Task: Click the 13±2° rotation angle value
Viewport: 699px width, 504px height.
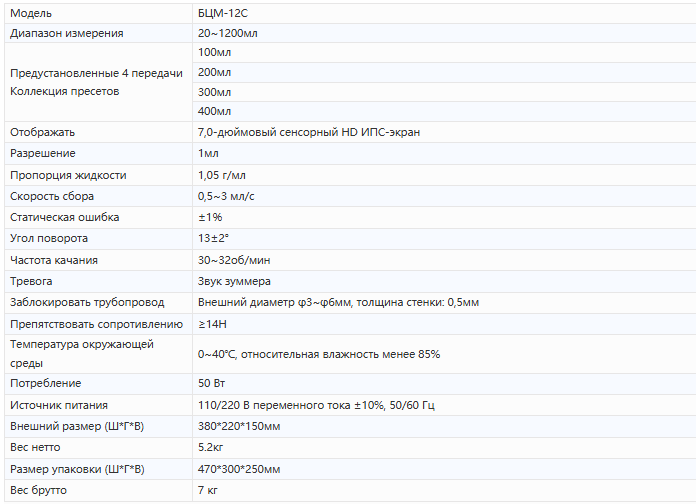Action: (213, 238)
